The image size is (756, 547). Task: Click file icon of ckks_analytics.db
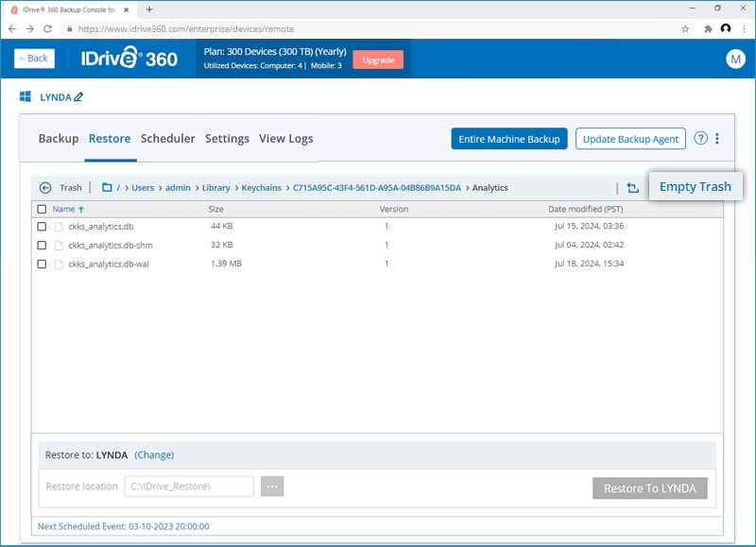tap(59, 227)
